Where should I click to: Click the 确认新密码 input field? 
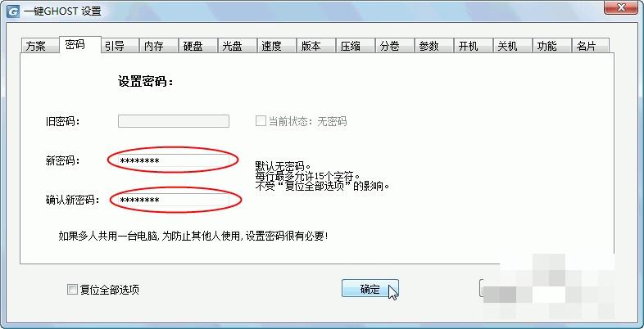(174, 200)
